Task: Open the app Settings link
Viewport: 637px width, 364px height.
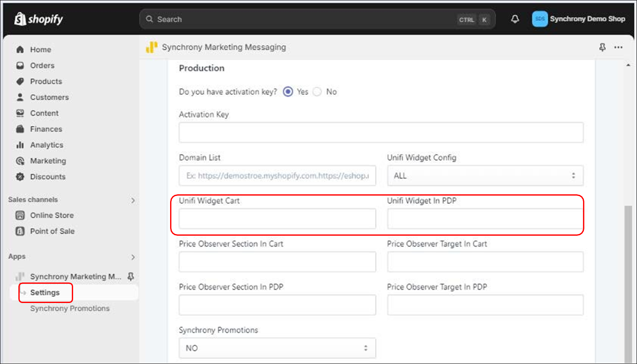Action: coord(45,293)
